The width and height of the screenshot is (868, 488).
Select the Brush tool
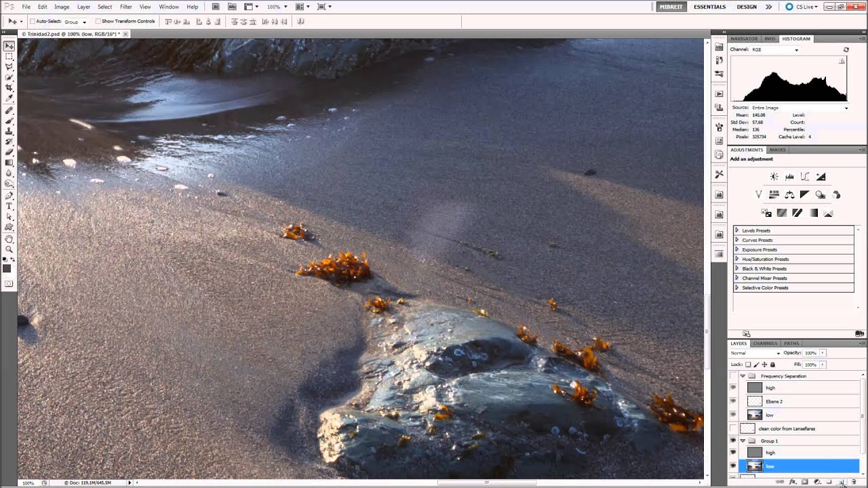[9, 121]
